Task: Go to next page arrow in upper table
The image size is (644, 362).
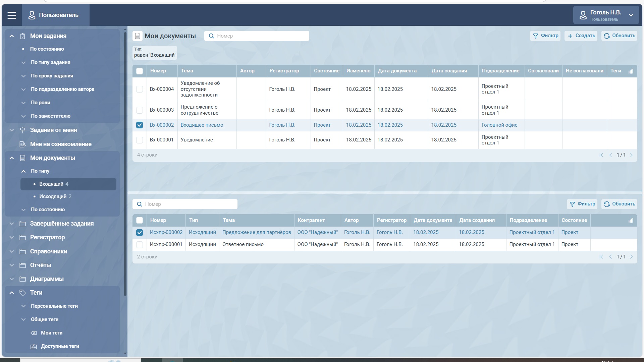Action: coord(631,155)
